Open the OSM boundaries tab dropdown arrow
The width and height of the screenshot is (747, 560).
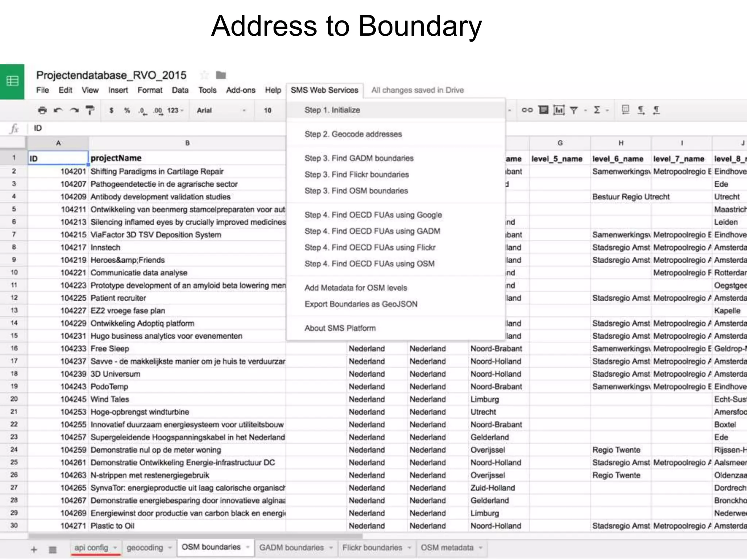coord(248,547)
